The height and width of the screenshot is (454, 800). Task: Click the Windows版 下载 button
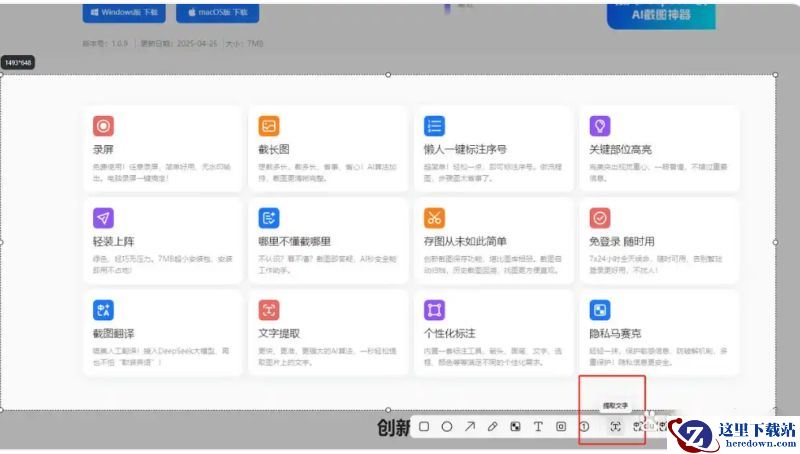point(124,13)
